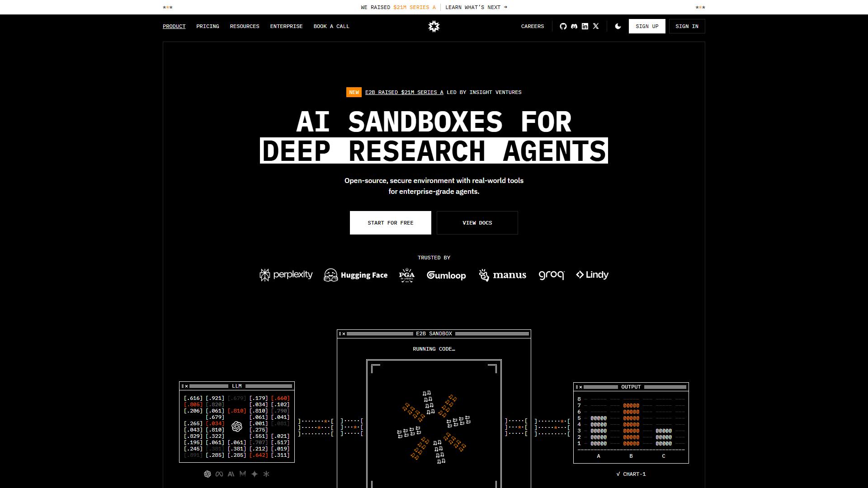This screenshot has height=488, width=868.
Task: Click the Led by Insight Ventures text
Action: (x=484, y=92)
